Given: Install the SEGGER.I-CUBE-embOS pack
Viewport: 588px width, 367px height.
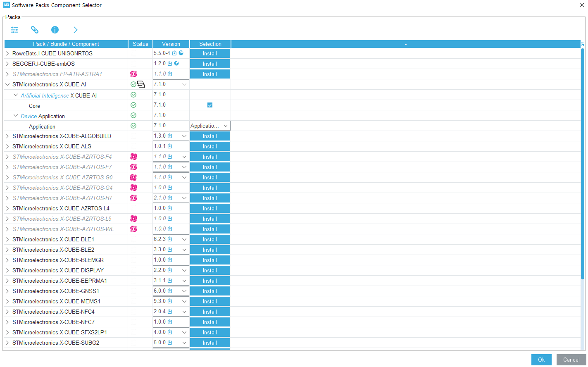Looking at the screenshot, I should click(x=210, y=64).
